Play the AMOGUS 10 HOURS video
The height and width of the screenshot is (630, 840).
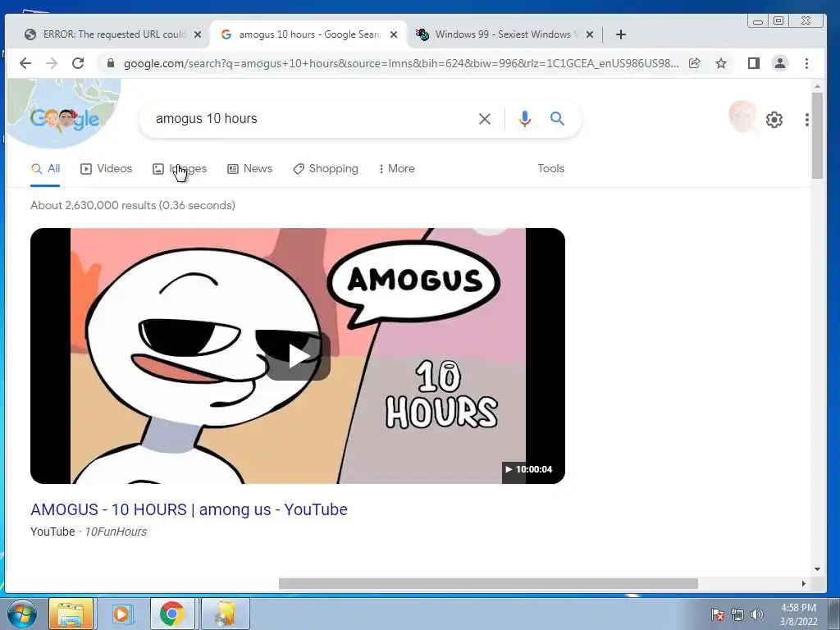pos(298,356)
